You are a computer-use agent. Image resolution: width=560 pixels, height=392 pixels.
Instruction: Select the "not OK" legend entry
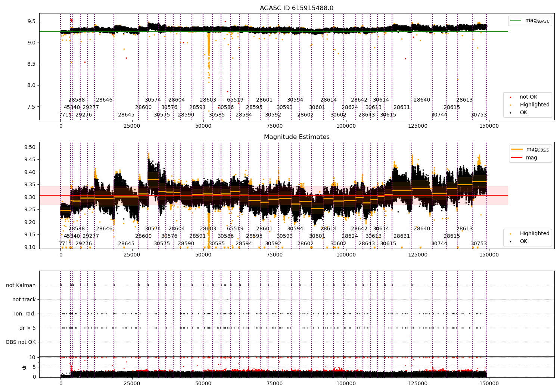(x=528, y=97)
